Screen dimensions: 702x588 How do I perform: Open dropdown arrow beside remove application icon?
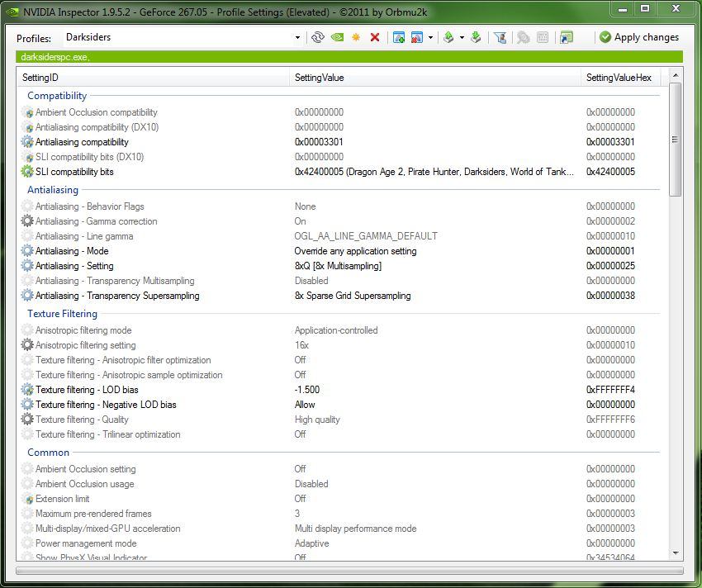coord(430,38)
